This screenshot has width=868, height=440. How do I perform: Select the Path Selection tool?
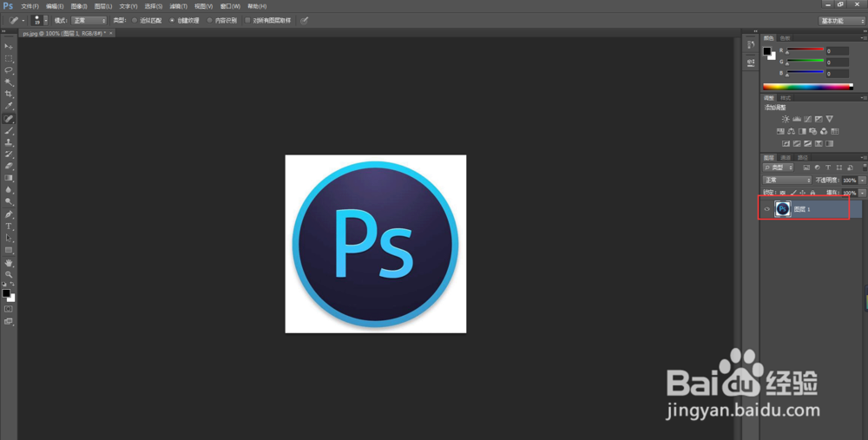click(9, 238)
